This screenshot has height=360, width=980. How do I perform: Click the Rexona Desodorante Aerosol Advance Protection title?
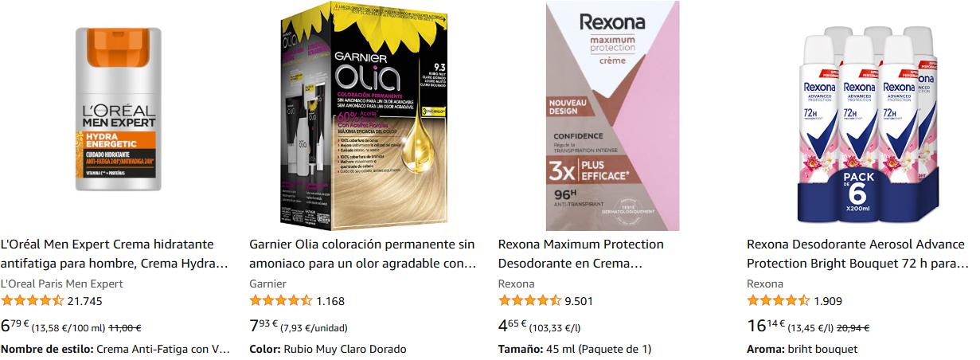[858, 253]
